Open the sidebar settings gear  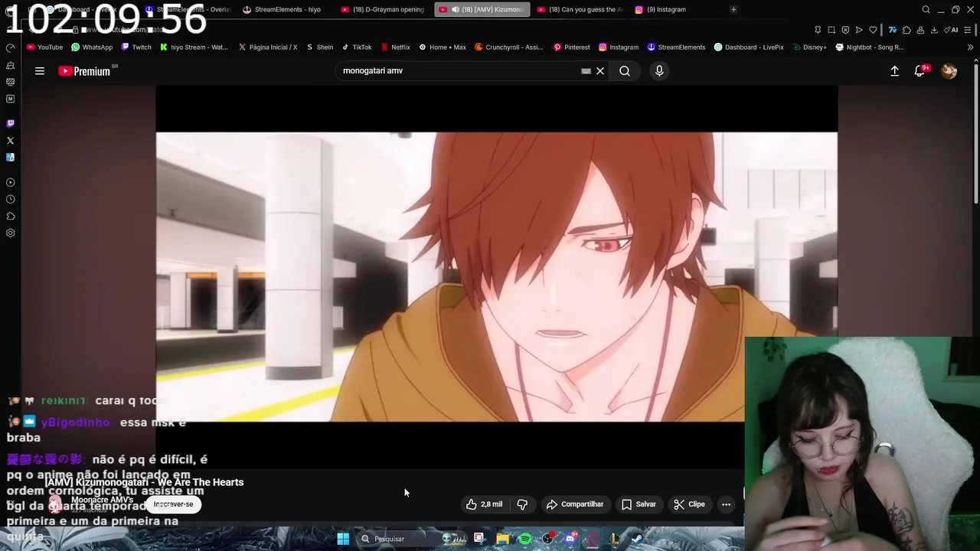click(10, 233)
